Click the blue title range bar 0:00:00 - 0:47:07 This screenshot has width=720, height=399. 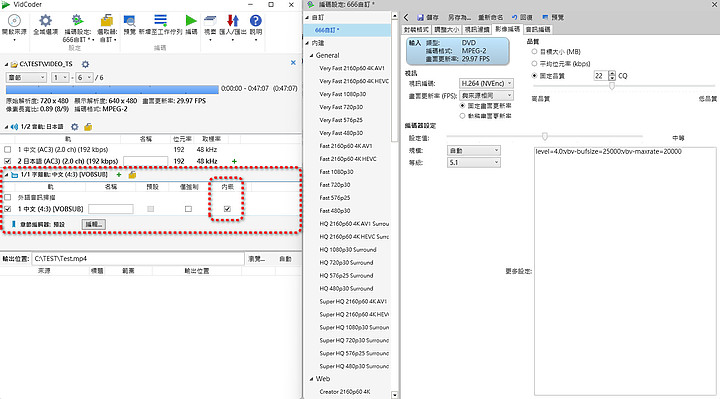pos(112,89)
